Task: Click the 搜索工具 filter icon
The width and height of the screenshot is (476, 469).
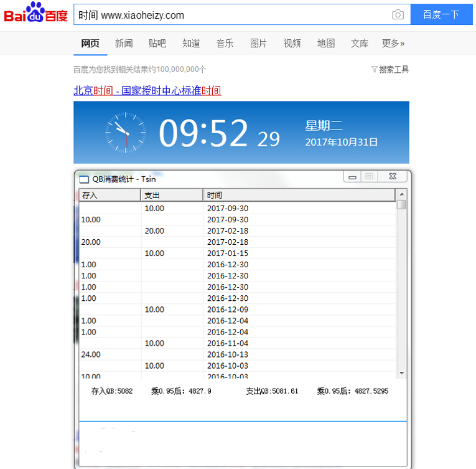Action: [x=374, y=70]
